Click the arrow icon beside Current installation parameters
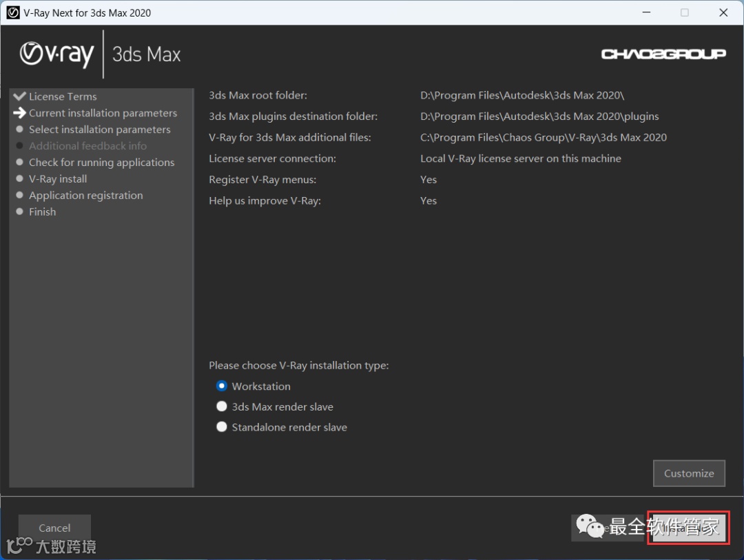The image size is (744, 560). pos(19,113)
